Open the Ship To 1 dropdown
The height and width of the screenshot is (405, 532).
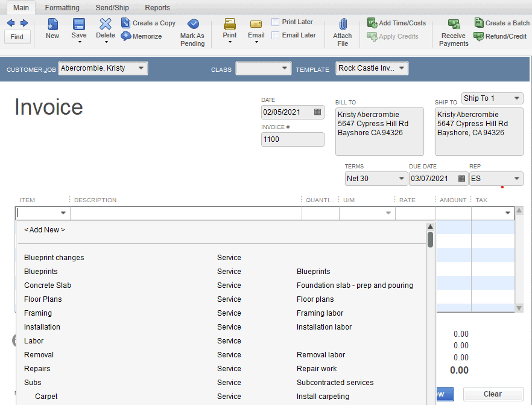[517, 98]
